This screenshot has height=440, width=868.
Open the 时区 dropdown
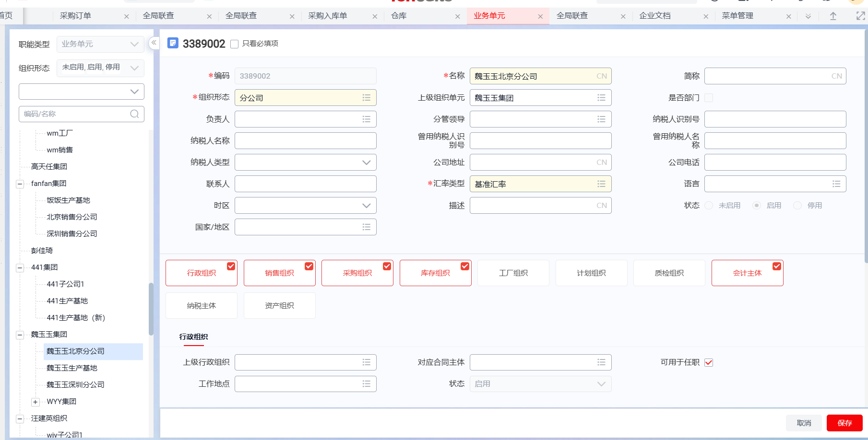click(367, 205)
